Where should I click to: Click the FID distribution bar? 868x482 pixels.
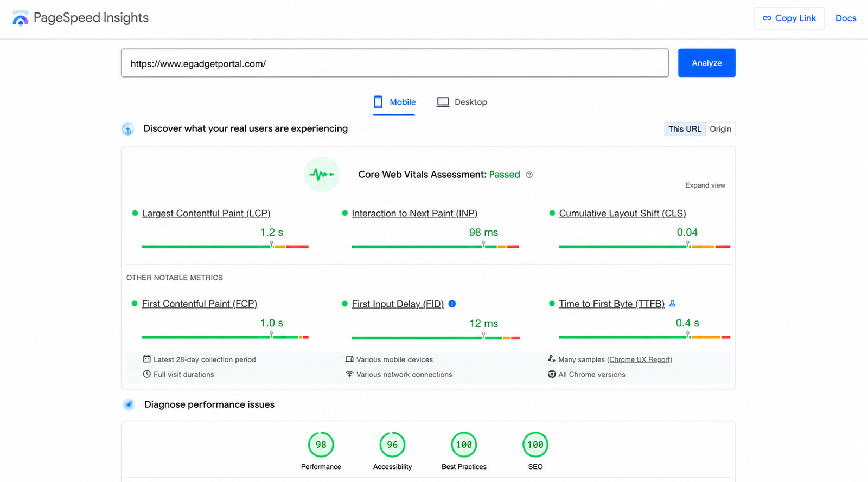point(436,338)
